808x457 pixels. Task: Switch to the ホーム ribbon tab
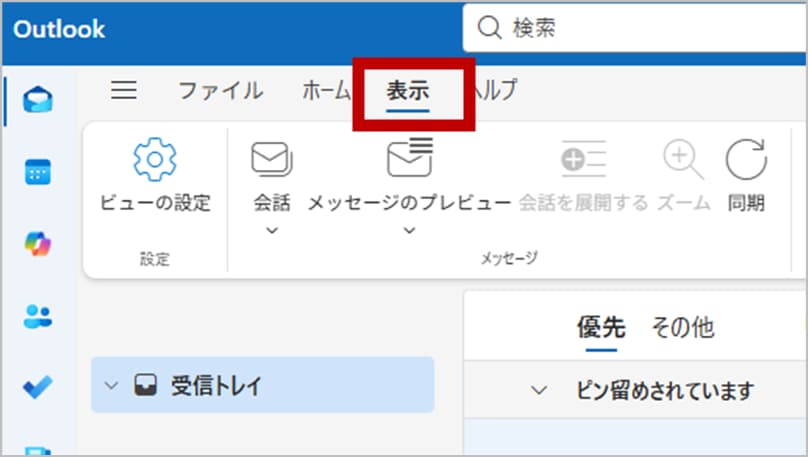point(326,91)
